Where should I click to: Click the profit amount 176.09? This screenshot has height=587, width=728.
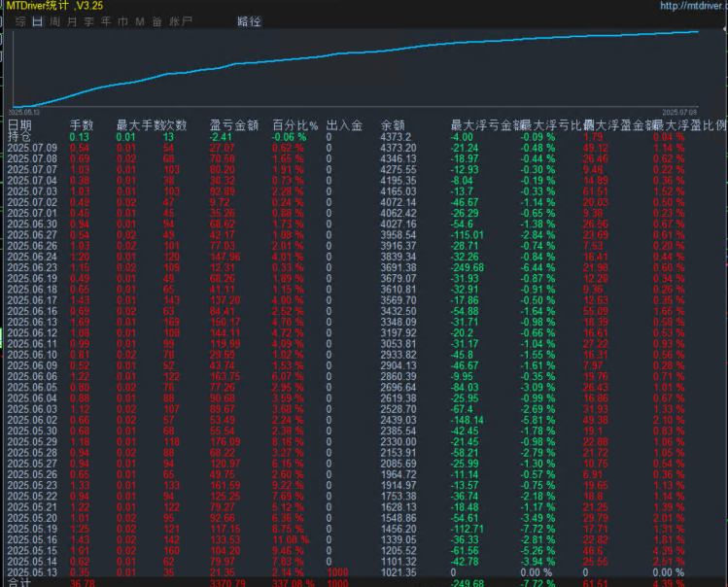pyautogui.click(x=225, y=441)
